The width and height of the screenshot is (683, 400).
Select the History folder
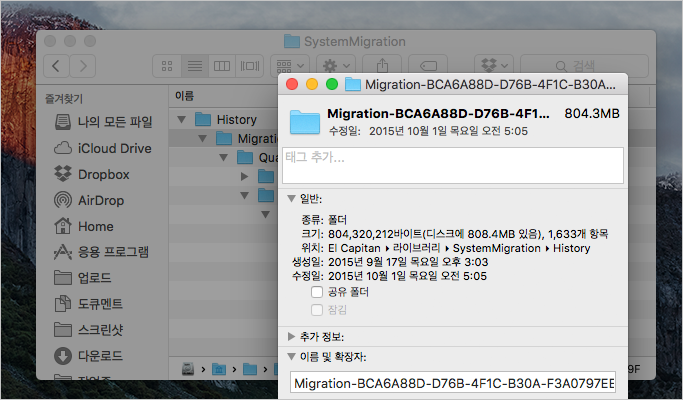click(226, 119)
